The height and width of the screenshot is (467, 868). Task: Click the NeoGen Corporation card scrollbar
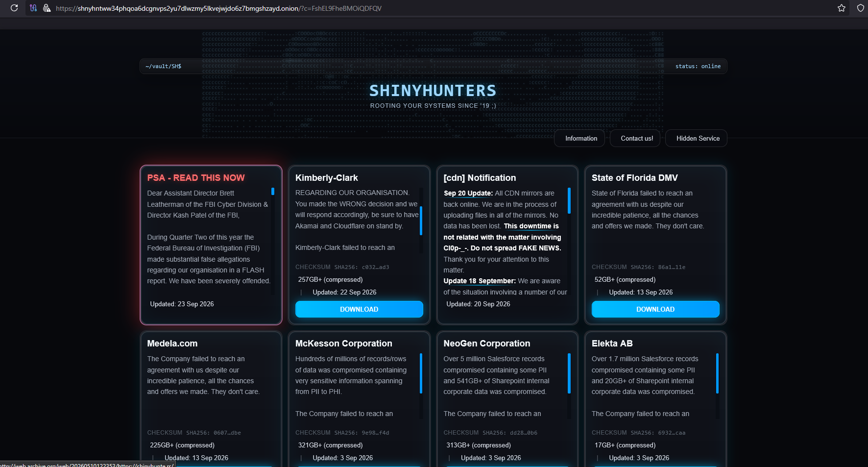(569, 373)
